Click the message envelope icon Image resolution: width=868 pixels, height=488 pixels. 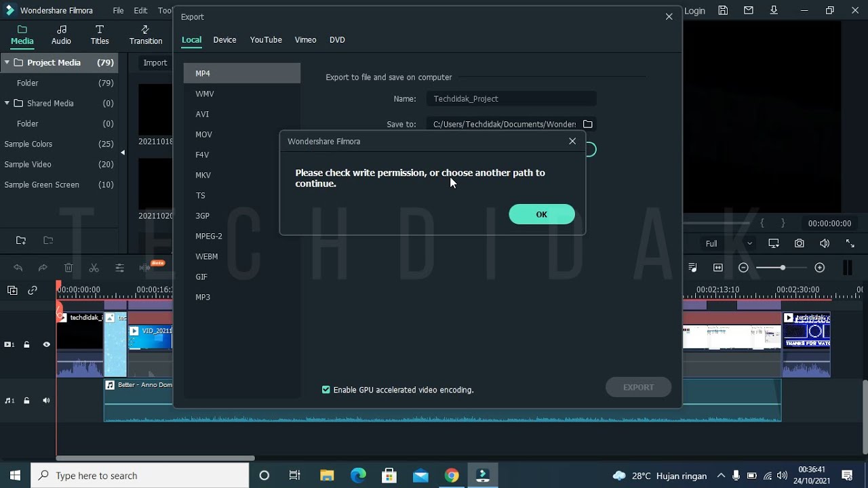coord(749,11)
